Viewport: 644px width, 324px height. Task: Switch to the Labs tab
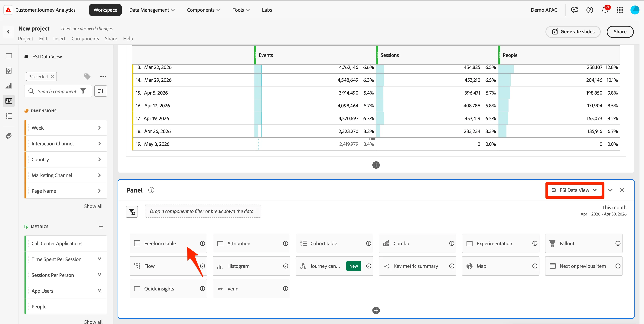[x=267, y=10]
